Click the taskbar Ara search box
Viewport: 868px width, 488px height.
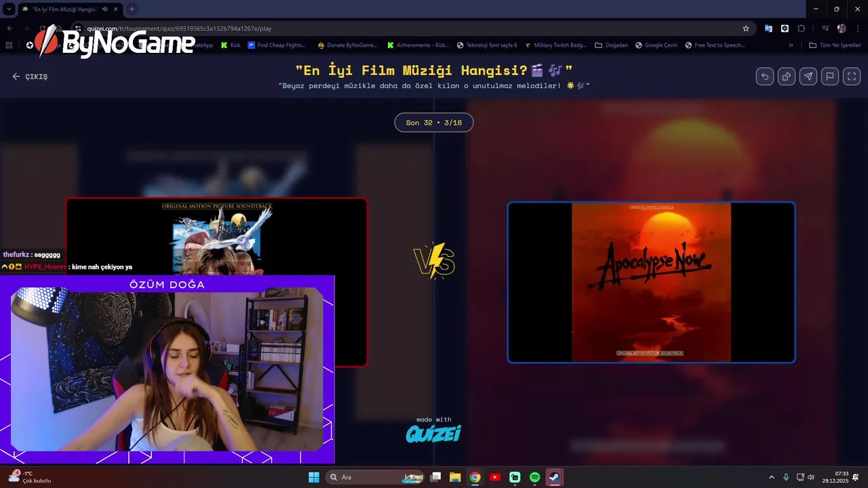click(374, 477)
